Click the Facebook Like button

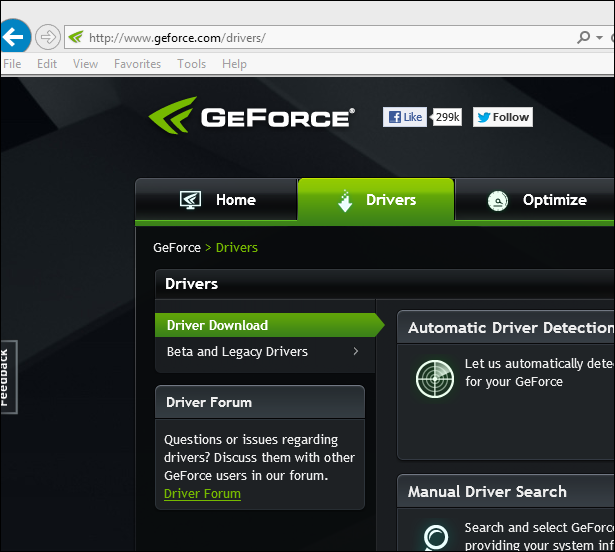pos(405,117)
